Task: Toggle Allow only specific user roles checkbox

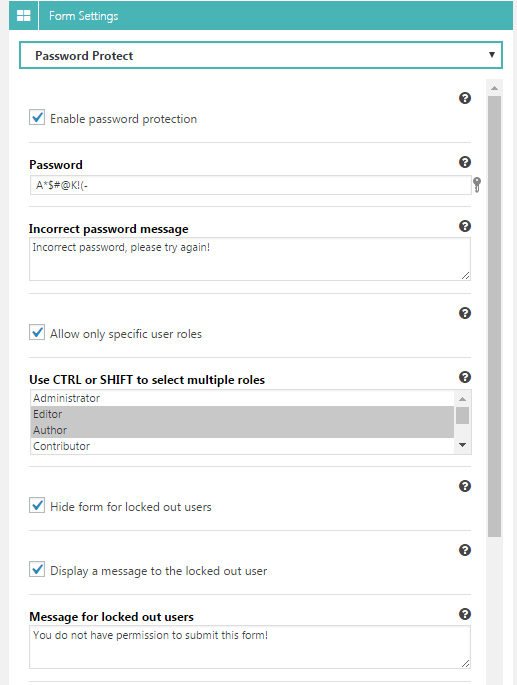Action: tap(37, 332)
